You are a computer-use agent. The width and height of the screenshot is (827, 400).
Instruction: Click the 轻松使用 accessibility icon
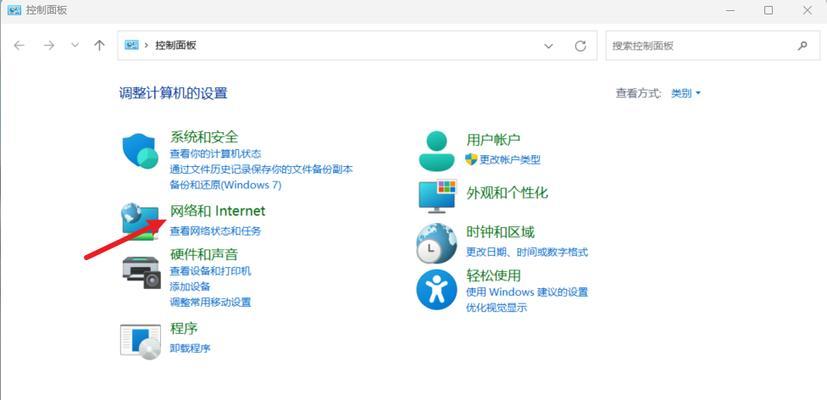(436, 290)
